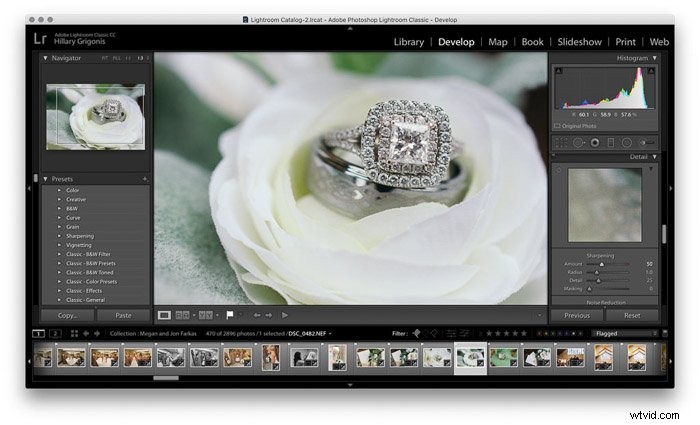This screenshot has width=700, height=425.
Task: Adjust the Sharpening Radius slider
Action: click(596, 272)
